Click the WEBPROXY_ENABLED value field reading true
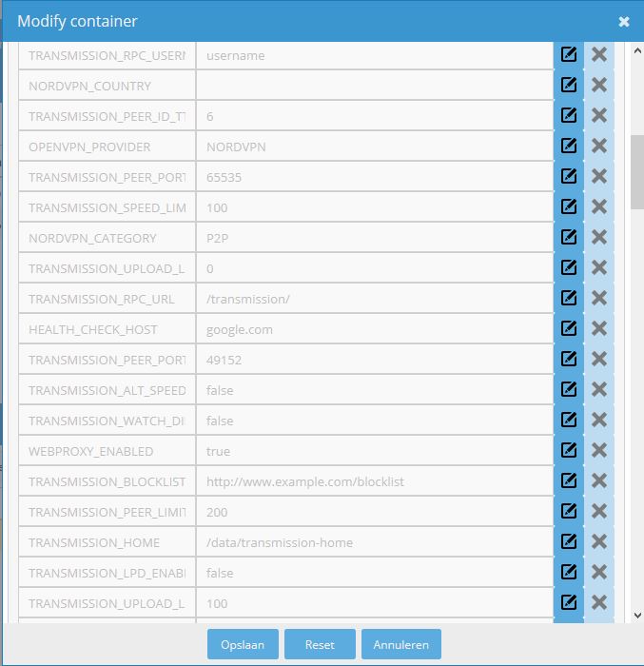 pos(375,452)
